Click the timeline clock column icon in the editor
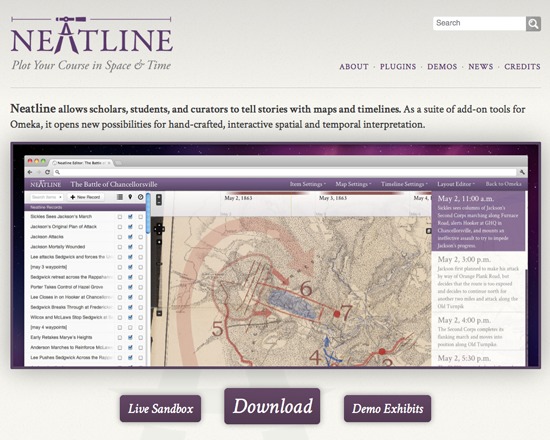 coord(141,197)
